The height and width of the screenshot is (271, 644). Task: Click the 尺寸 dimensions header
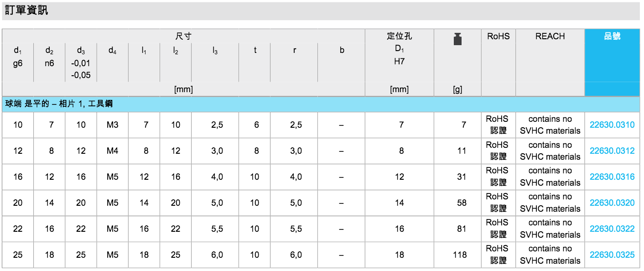[x=183, y=36]
